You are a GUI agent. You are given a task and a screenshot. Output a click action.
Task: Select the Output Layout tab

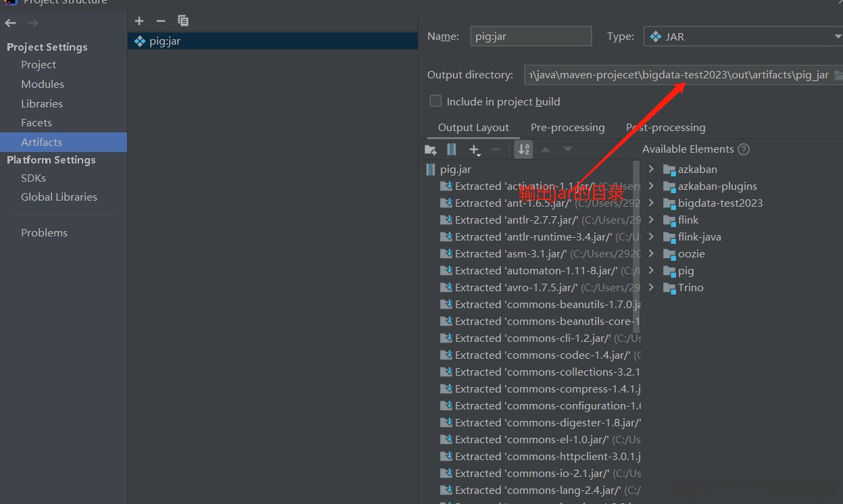point(473,127)
